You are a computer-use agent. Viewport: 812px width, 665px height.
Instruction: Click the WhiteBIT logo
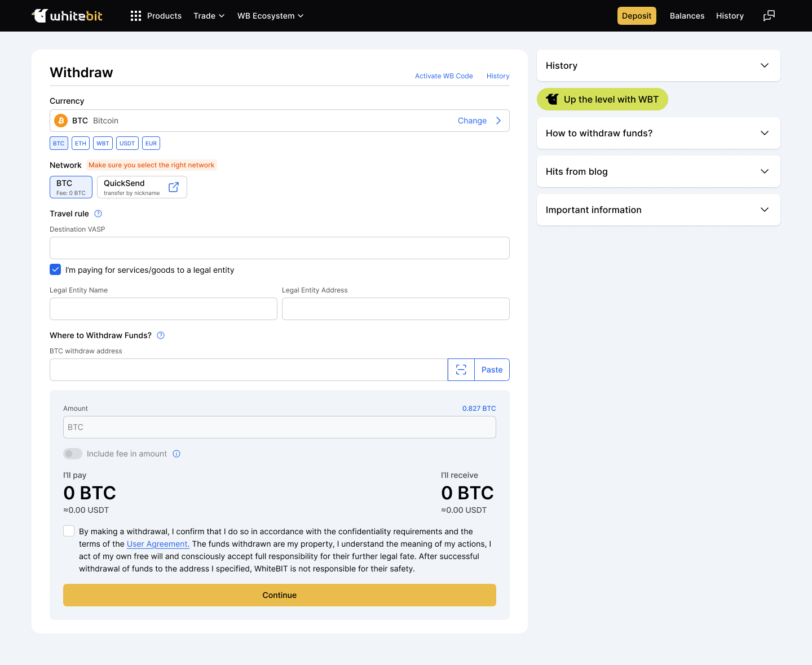[x=67, y=16]
